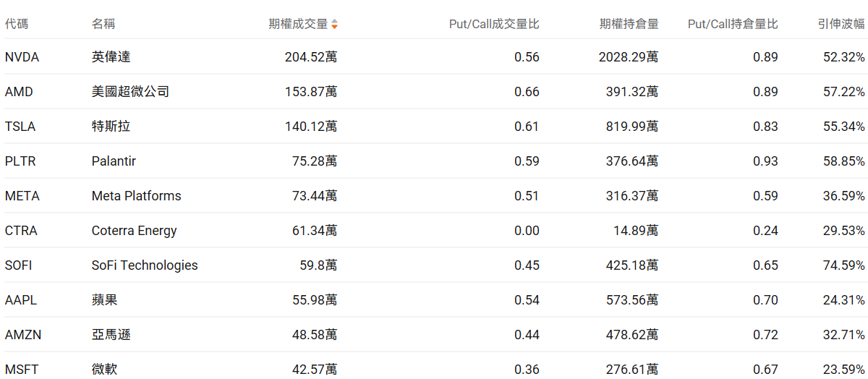Open the Meta Platforms stock name
Screen dimensions: 868x379
tap(136, 196)
